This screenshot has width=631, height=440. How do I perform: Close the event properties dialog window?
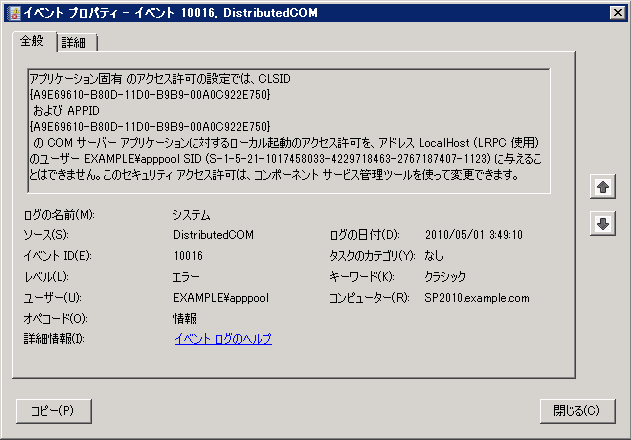coord(617,13)
